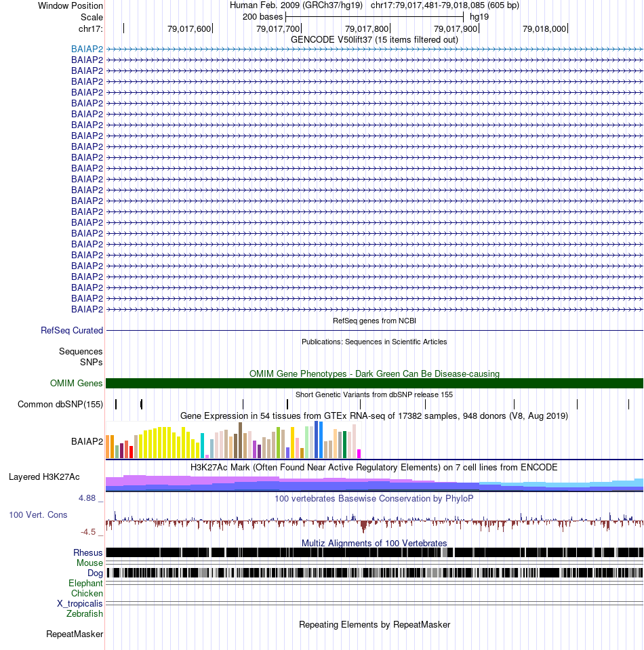Click the 'Sequences' track label
The image size is (644, 650).
pos(81,352)
